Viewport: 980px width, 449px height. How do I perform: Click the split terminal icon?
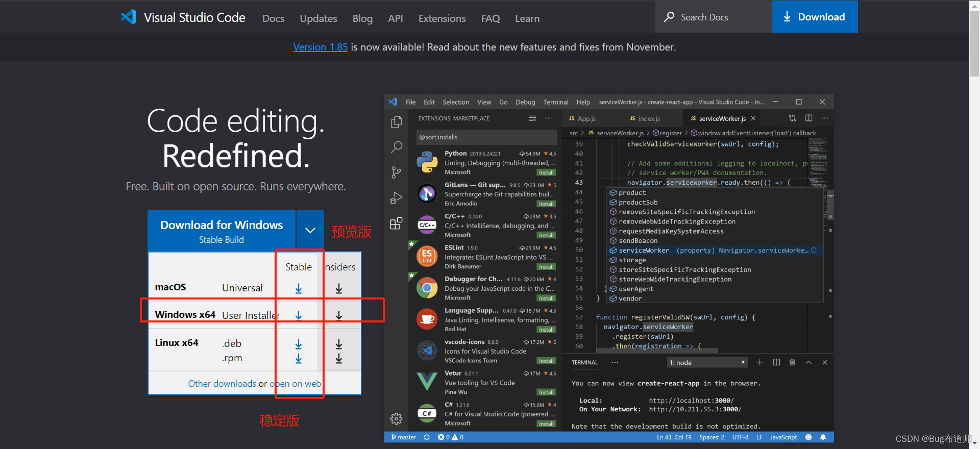tap(776, 362)
